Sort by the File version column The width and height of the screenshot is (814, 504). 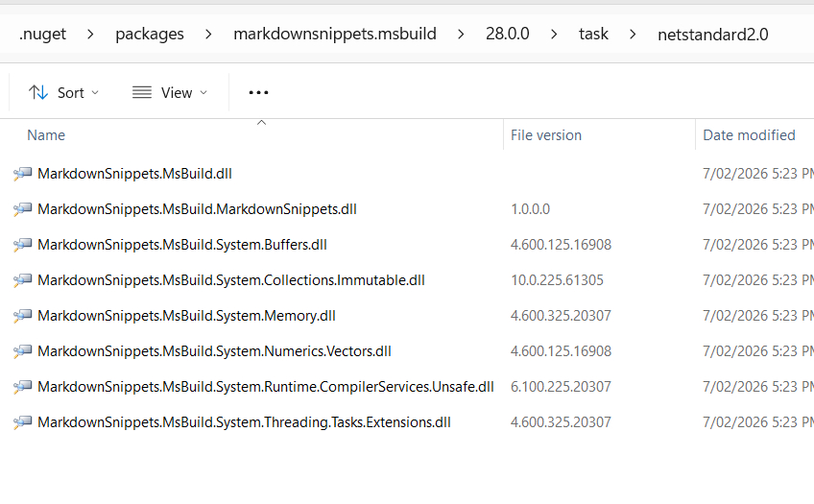(546, 135)
